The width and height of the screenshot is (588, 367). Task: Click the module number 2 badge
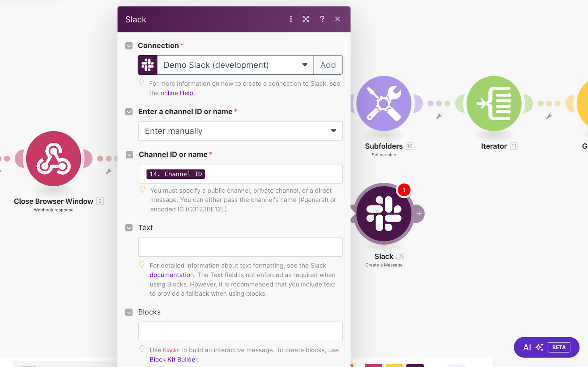point(100,201)
